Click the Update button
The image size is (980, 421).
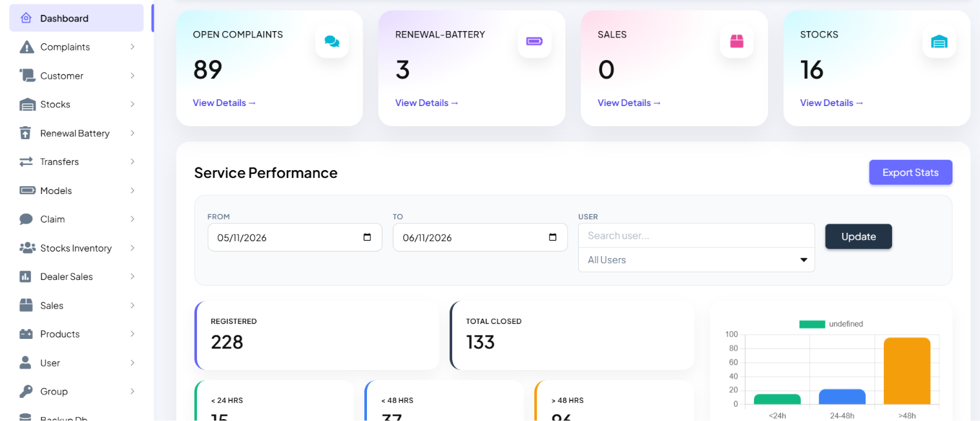coord(859,237)
